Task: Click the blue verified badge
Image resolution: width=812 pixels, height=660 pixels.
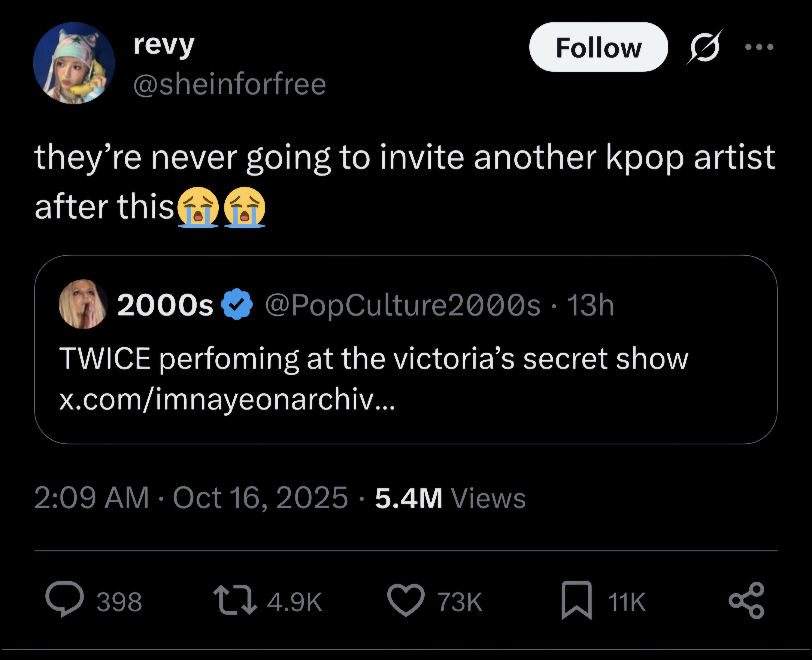Action: click(x=237, y=304)
